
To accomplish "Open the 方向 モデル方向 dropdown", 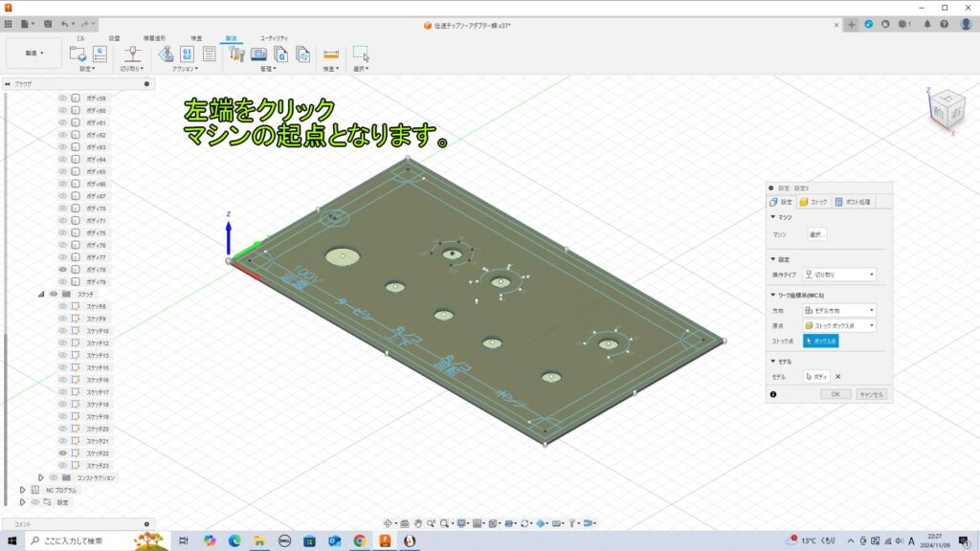I will (x=838, y=310).
